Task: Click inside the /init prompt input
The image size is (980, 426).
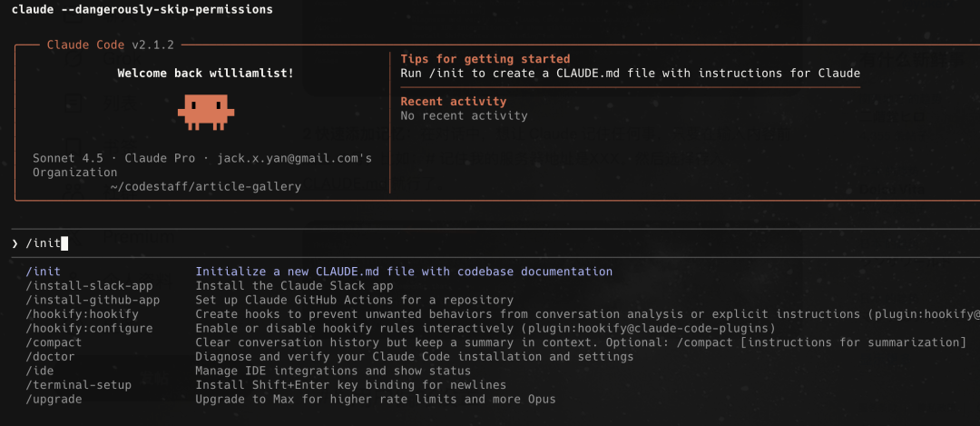Action: point(272,243)
